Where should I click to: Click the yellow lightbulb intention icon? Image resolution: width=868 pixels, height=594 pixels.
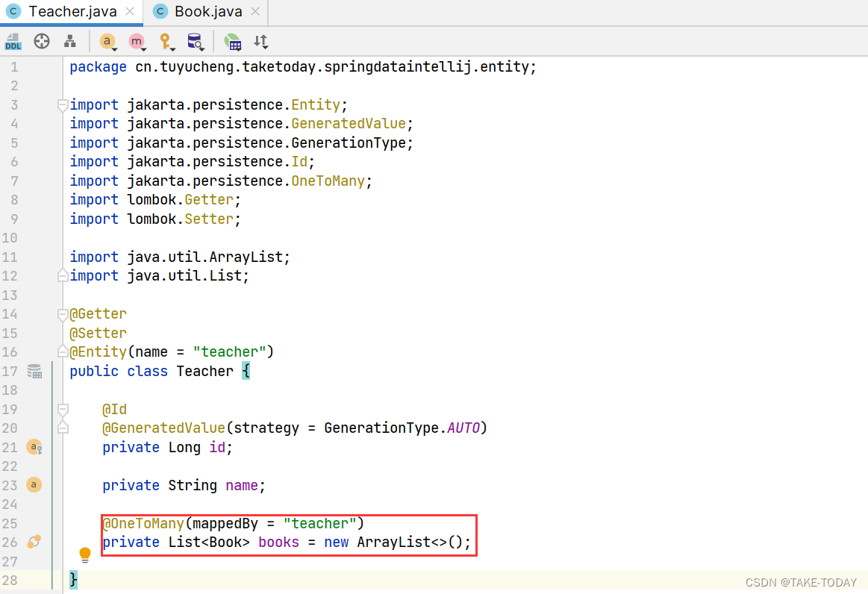click(85, 554)
